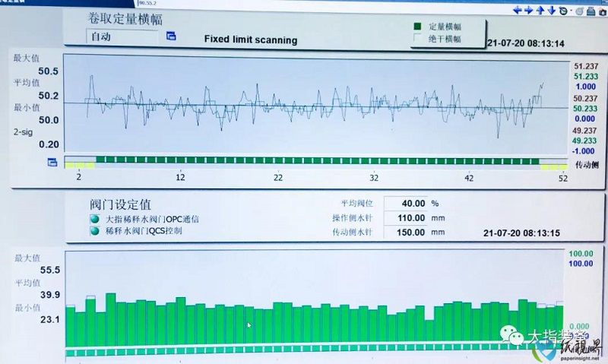Toggle 稀释水阀门QCS控制 status indicator
This screenshot has width=608, height=364.
pyautogui.click(x=94, y=232)
